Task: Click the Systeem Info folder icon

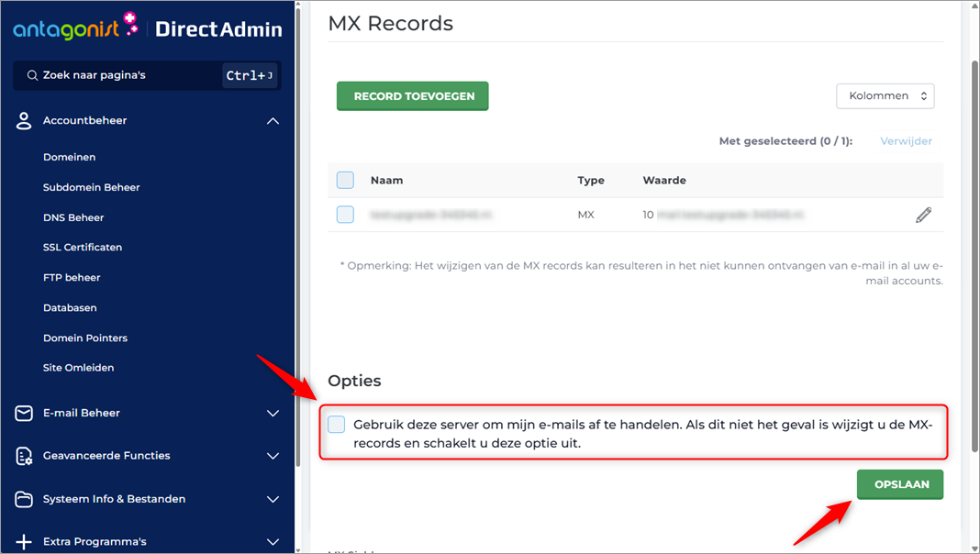Action: [x=24, y=499]
